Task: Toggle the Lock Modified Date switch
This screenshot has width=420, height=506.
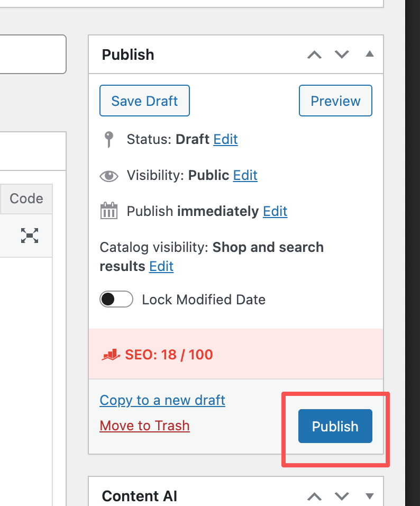Action: click(x=116, y=300)
